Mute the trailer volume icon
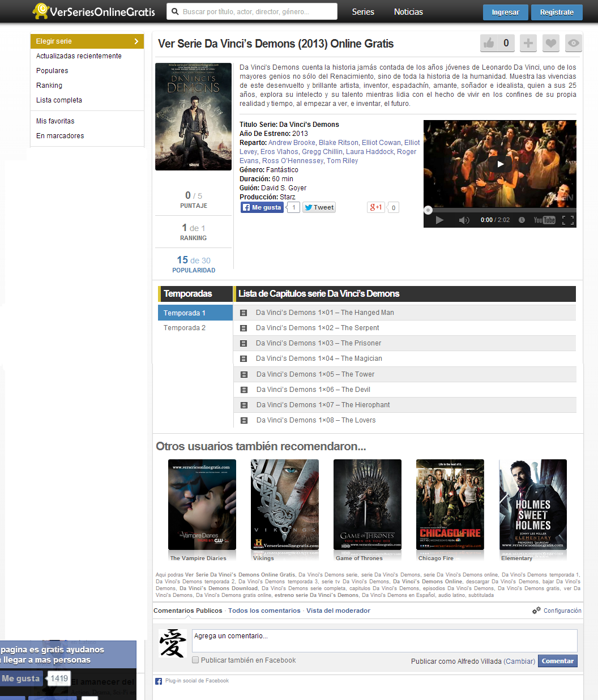Screen dimensions: 598x700 click(x=464, y=220)
